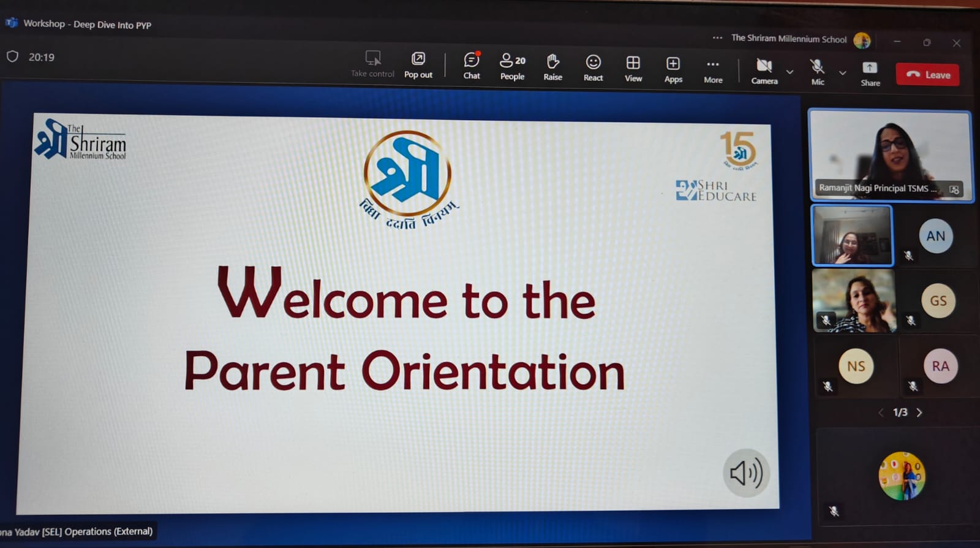Select Ramanjit Nagi Principal video tile
980x548 pixels.
(x=891, y=155)
